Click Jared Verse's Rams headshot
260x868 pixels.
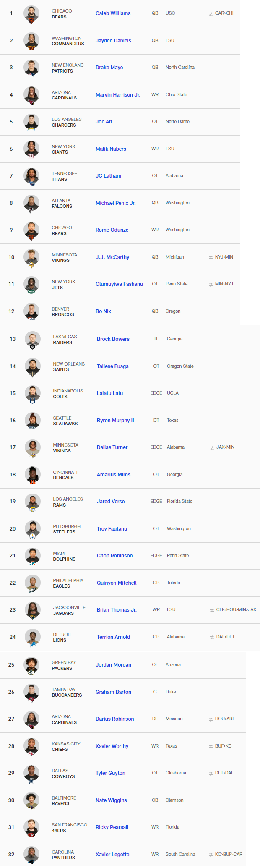33,502
